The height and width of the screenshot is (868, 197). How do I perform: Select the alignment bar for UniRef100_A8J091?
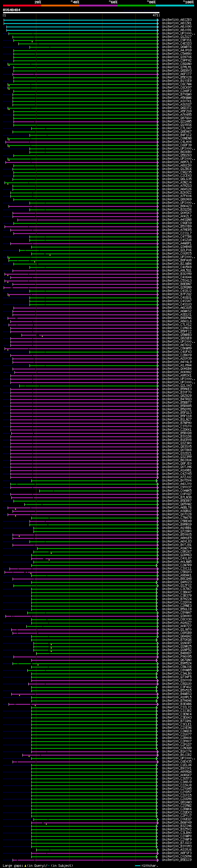[82, 30]
